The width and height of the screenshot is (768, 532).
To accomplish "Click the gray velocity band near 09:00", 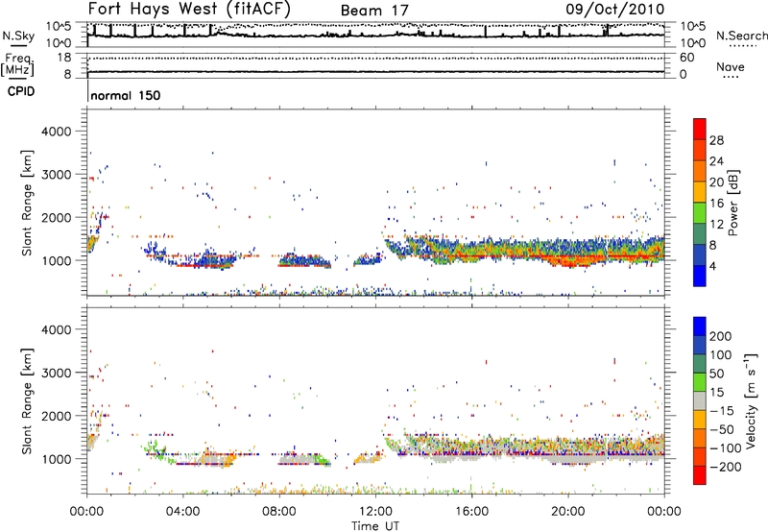I will (297, 460).
